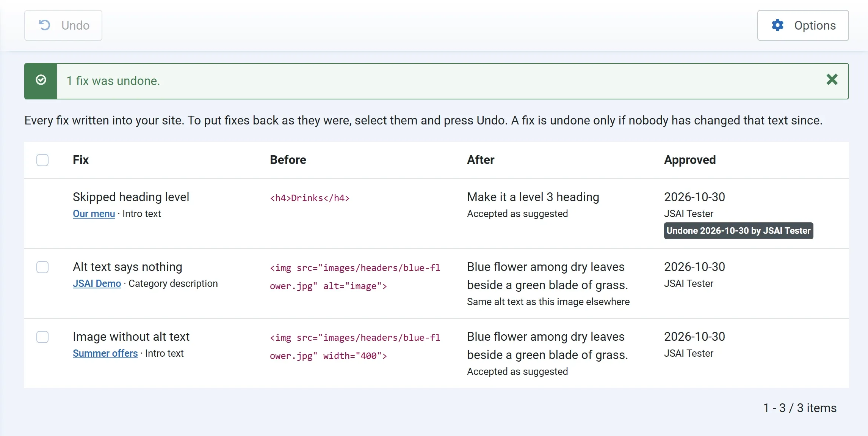The width and height of the screenshot is (868, 436).
Task: Open the 'Our menu' link
Action: 94,214
